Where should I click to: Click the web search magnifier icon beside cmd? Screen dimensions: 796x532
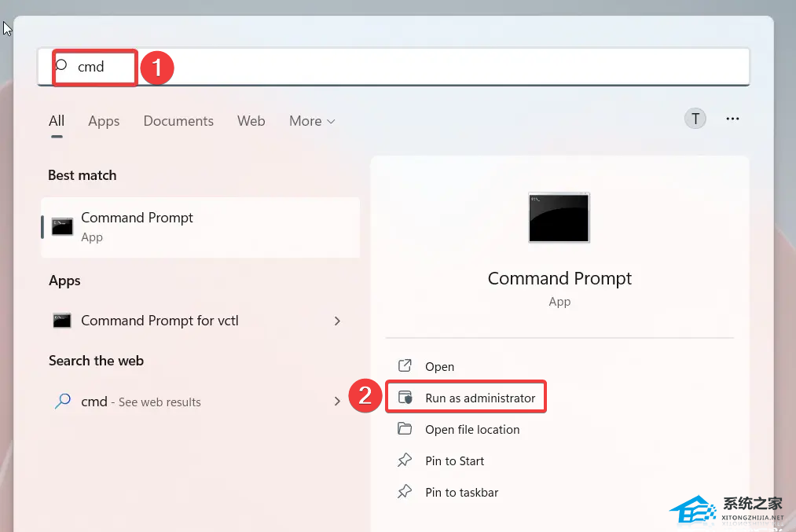tap(62, 401)
